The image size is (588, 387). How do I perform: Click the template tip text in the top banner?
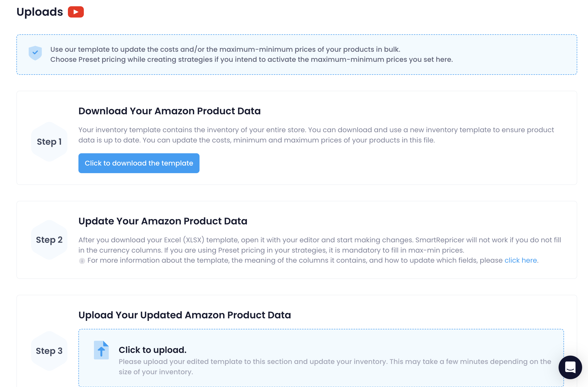[x=225, y=49]
